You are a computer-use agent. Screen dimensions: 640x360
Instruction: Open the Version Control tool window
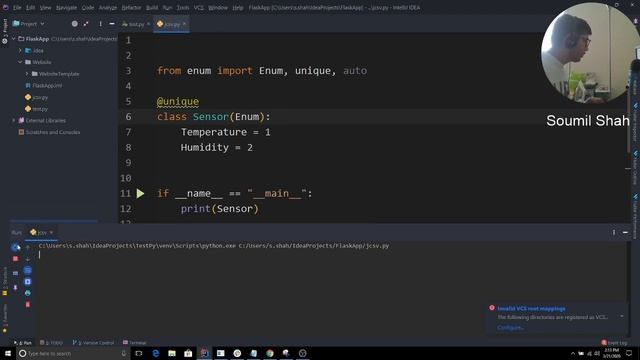93,343
